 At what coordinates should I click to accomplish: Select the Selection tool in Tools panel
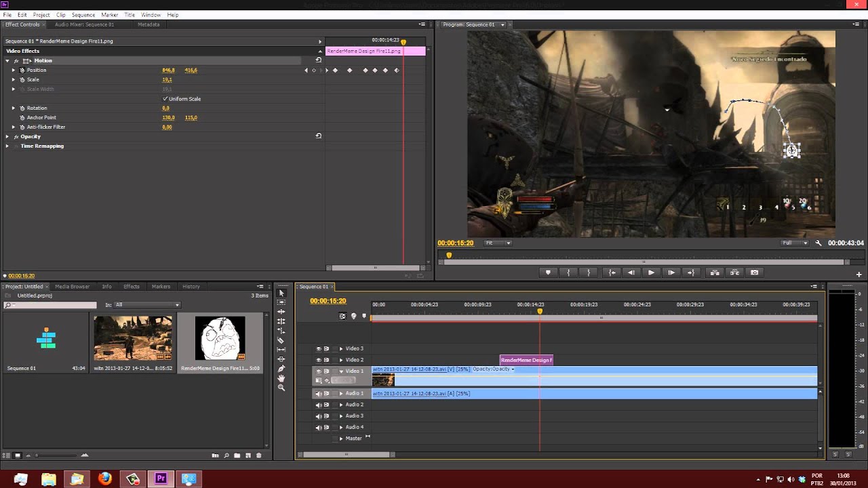point(281,293)
